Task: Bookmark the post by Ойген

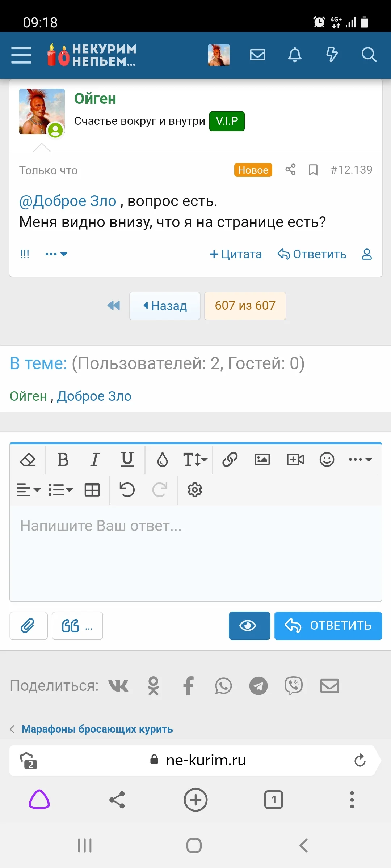Action: click(x=313, y=170)
